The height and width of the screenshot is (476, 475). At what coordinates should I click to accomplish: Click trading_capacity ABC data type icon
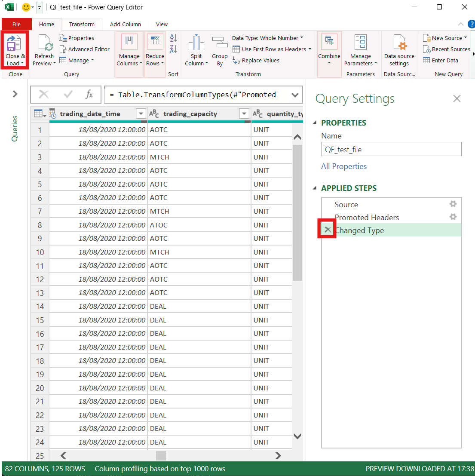pos(154,114)
